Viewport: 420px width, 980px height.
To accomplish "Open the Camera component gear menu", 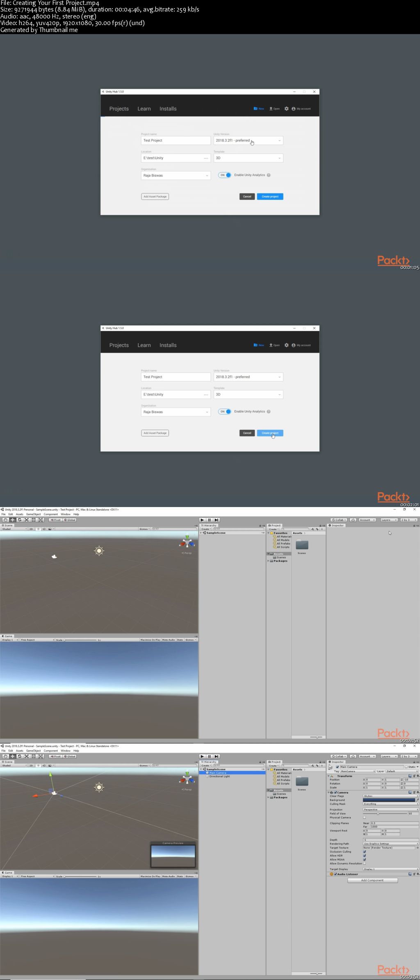I will coord(418,792).
